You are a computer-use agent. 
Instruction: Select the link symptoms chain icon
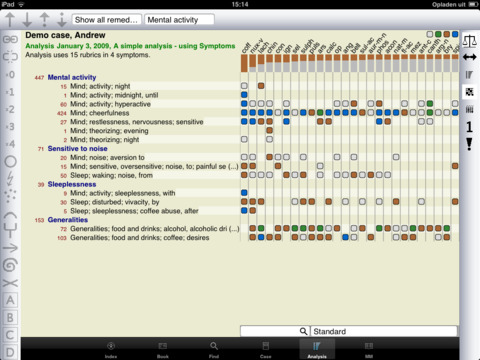(x=10, y=40)
